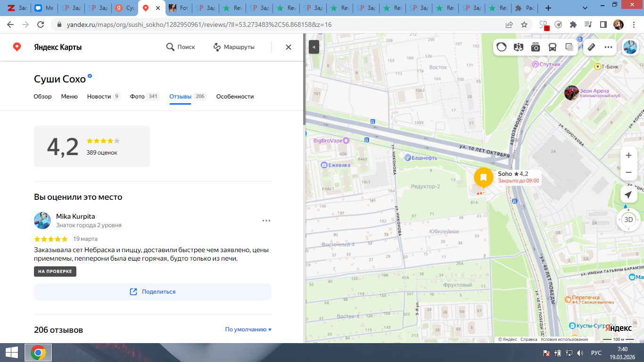This screenshot has width=644, height=362.
Task: Open the map's more options menu
Action: (608, 47)
